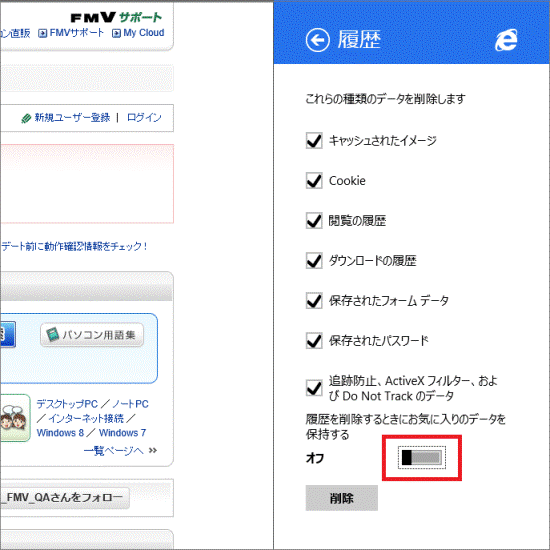Click the pencil icon beside 新規ユーザー登録
The height and width of the screenshot is (550, 550).
[x=26, y=119]
